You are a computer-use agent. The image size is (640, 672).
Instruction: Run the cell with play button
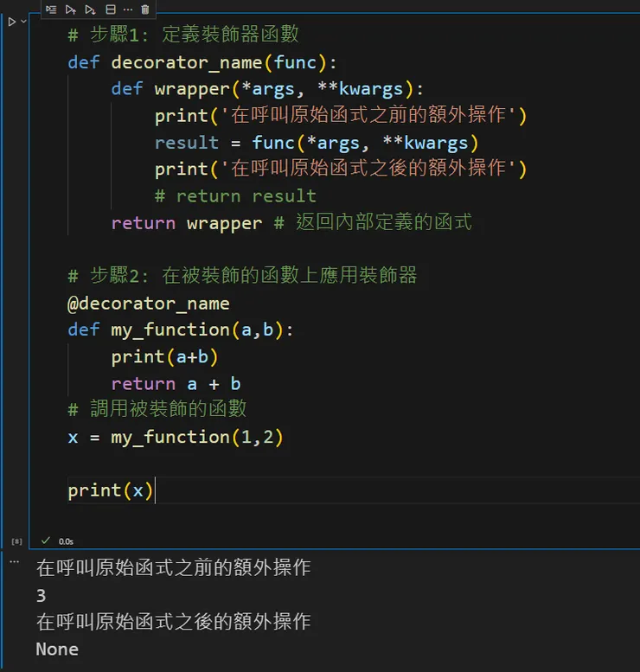pyautogui.click(x=12, y=22)
